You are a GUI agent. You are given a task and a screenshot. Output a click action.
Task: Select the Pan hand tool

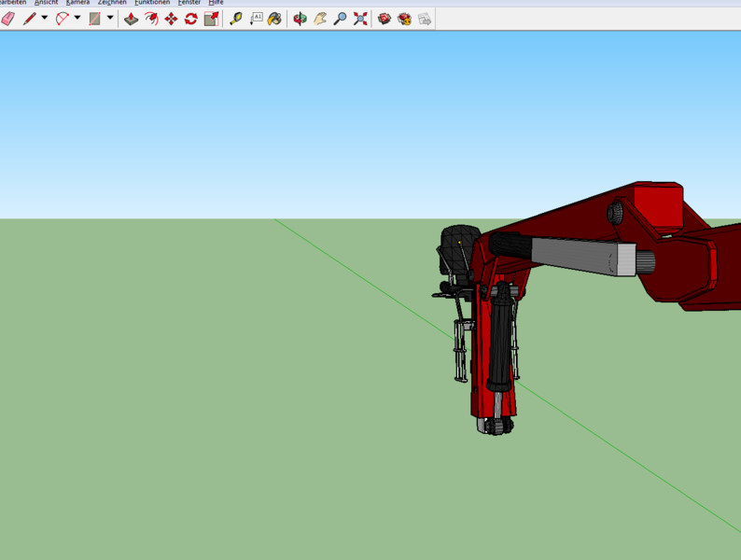click(320, 19)
